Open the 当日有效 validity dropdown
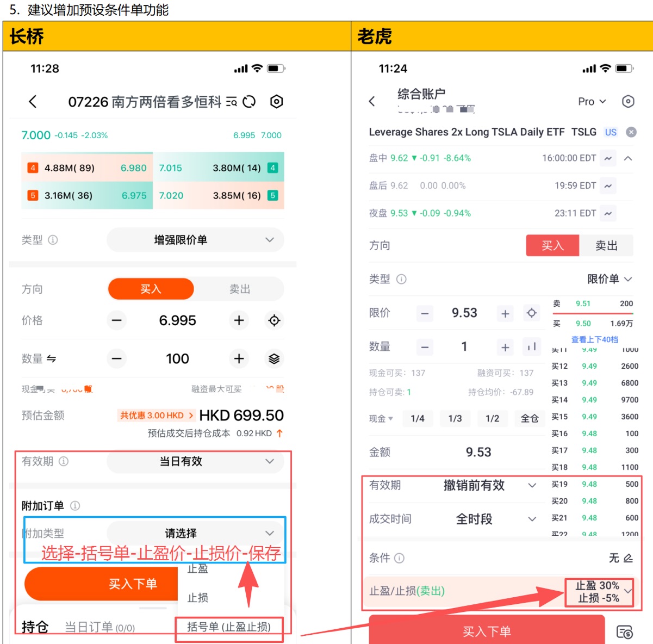The image size is (653, 644). (195, 461)
